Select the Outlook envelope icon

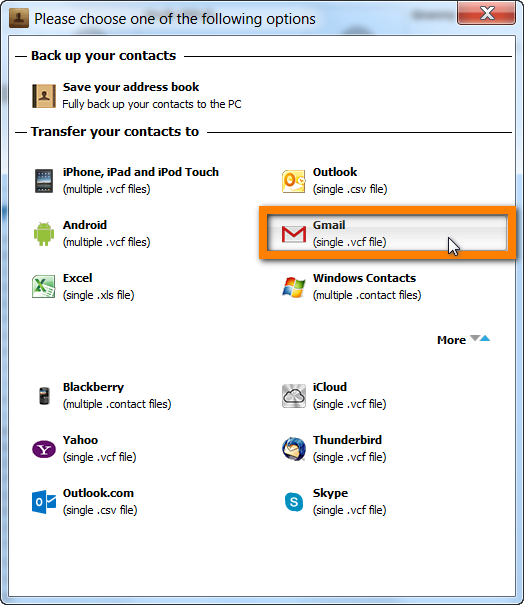tap(294, 181)
